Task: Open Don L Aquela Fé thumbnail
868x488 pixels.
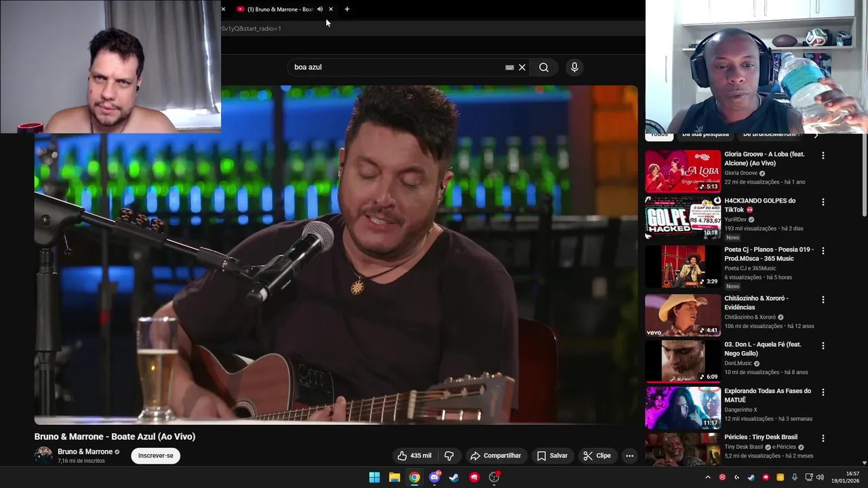Action: (x=683, y=361)
